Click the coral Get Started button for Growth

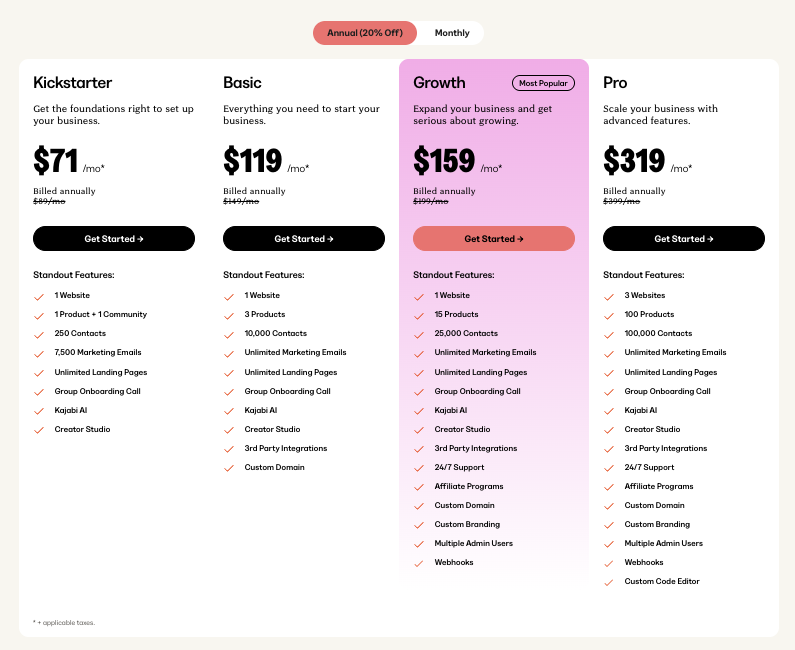494,238
